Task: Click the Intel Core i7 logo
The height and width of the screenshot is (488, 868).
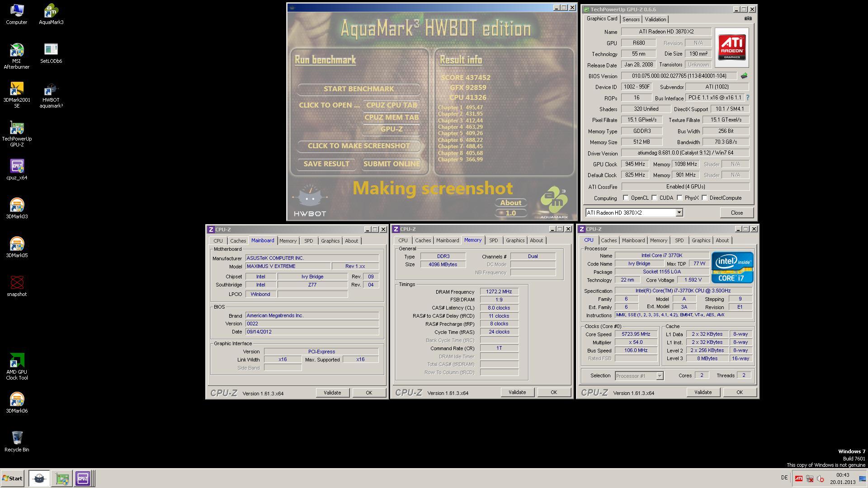Action: [732, 267]
